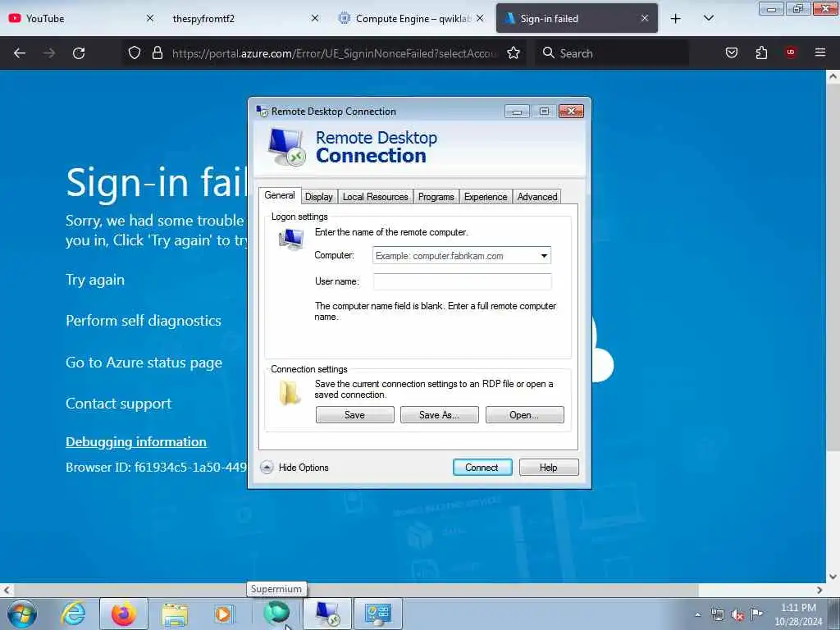Open the Experience tab

click(486, 197)
